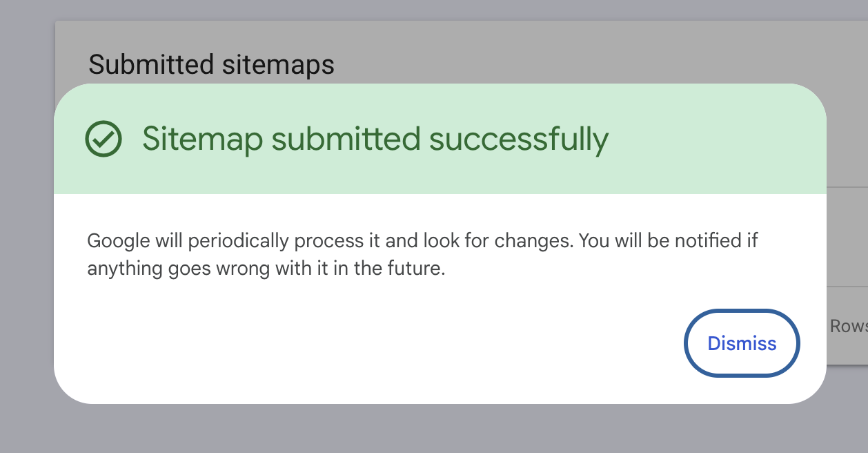The height and width of the screenshot is (453, 868).
Task: Click the green success checkmark icon
Action: click(103, 139)
